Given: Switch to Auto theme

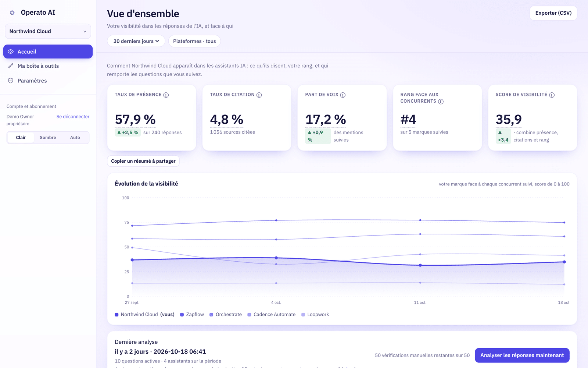Looking at the screenshot, I should tap(75, 138).
